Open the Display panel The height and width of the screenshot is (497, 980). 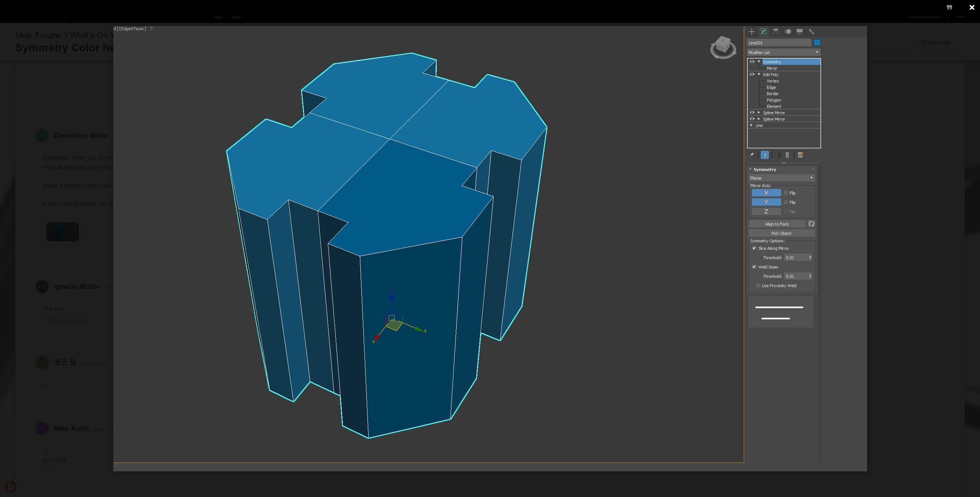click(x=800, y=31)
